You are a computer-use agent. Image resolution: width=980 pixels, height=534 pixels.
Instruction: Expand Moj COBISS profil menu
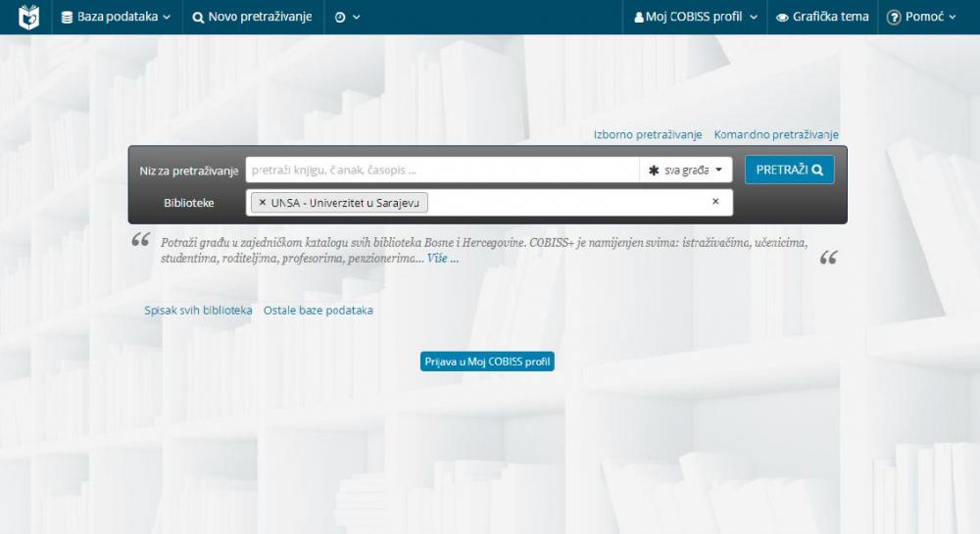click(696, 17)
